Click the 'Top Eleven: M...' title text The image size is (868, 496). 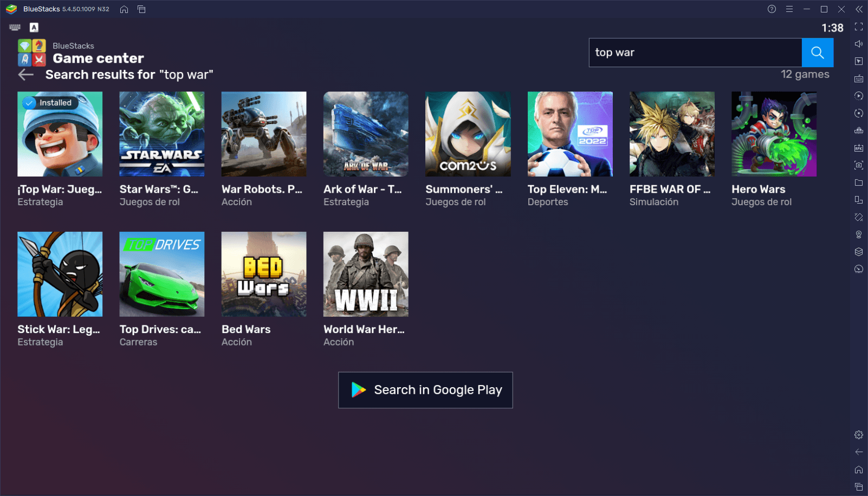tap(567, 190)
